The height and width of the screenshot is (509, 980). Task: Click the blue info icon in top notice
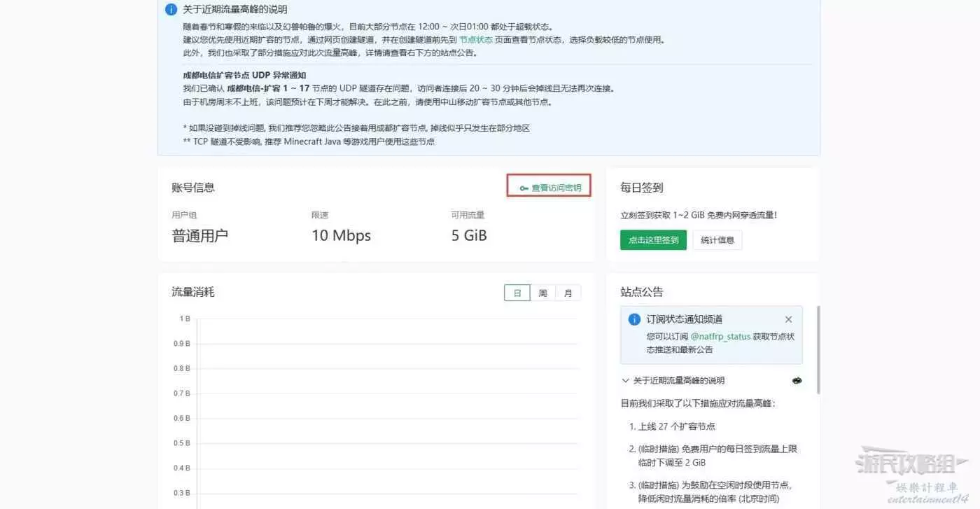pyautogui.click(x=171, y=10)
